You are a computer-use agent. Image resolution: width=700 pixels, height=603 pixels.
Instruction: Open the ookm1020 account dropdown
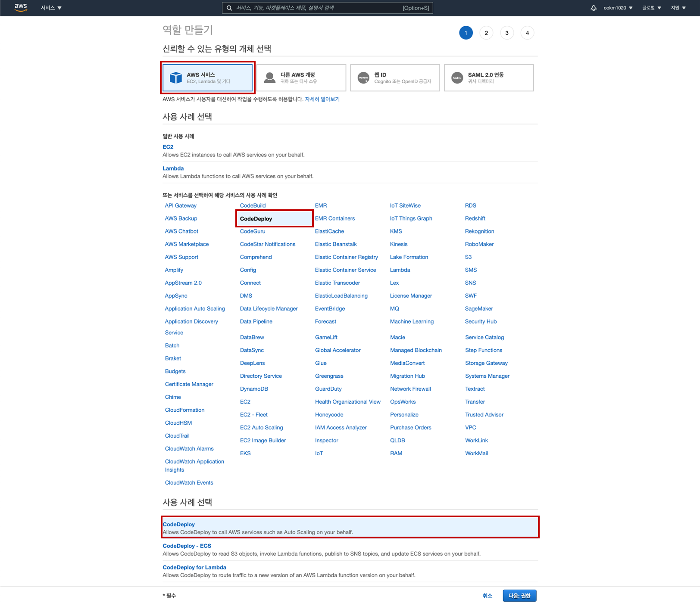click(x=618, y=8)
